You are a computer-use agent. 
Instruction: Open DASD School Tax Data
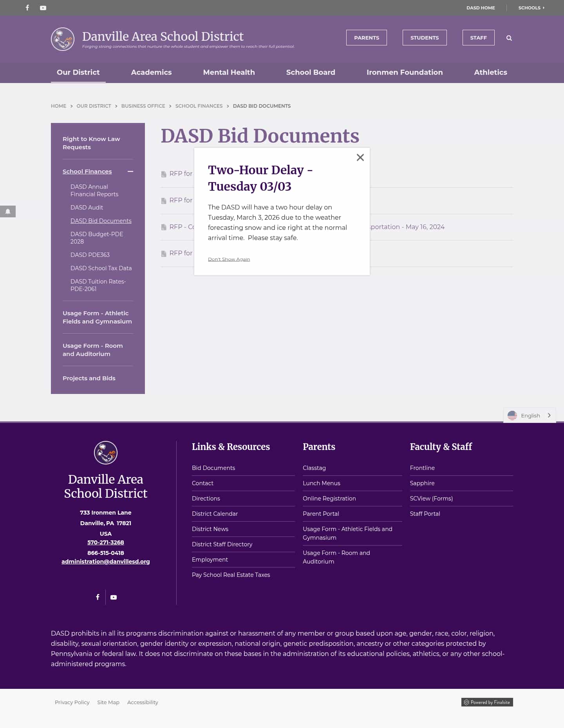pos(101,268)
